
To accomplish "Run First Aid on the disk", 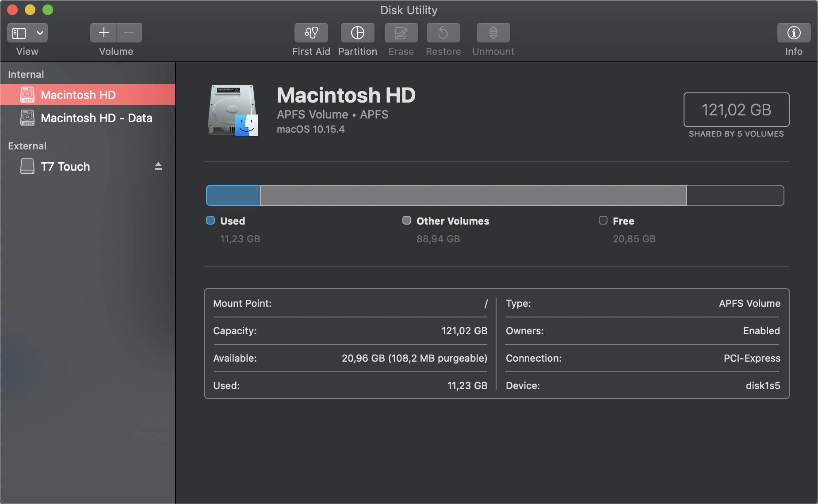I will [311, 33].
